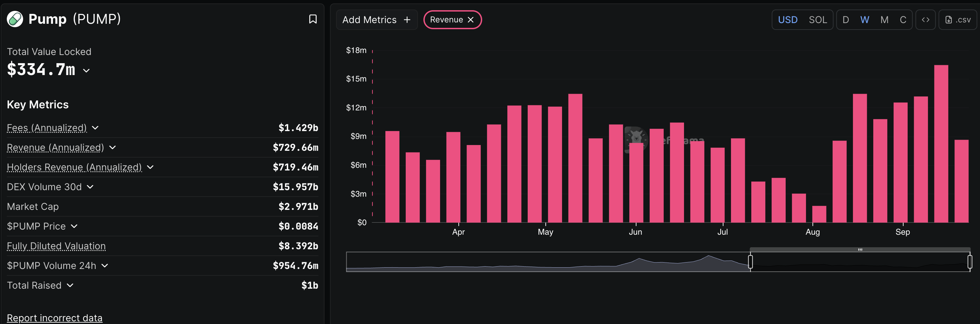Expand Fees (Annualized) details
The height and width of the screenshot is (324, 980).
[95, 128]
